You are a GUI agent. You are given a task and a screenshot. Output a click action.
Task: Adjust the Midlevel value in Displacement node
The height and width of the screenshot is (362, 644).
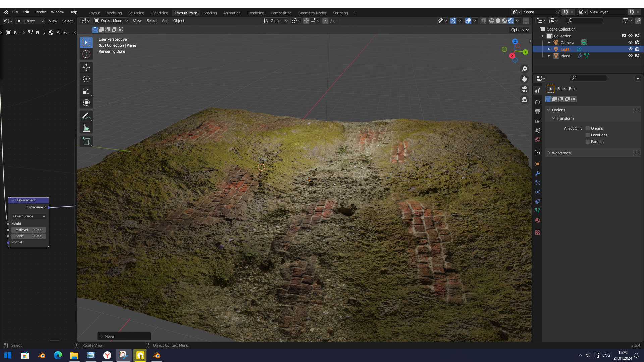click(x=29, y=230)
